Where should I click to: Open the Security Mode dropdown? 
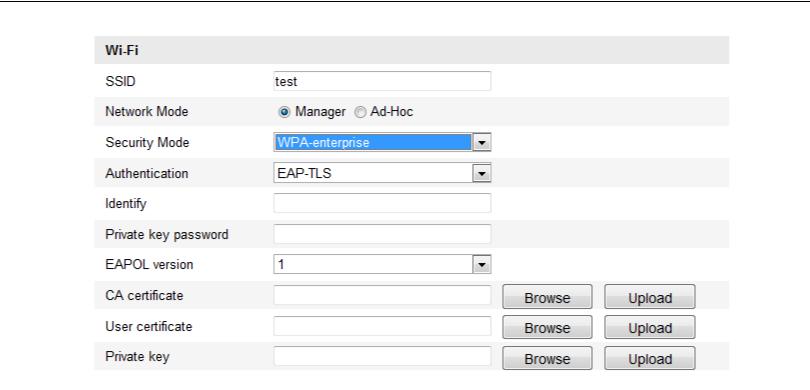(382, 142)
